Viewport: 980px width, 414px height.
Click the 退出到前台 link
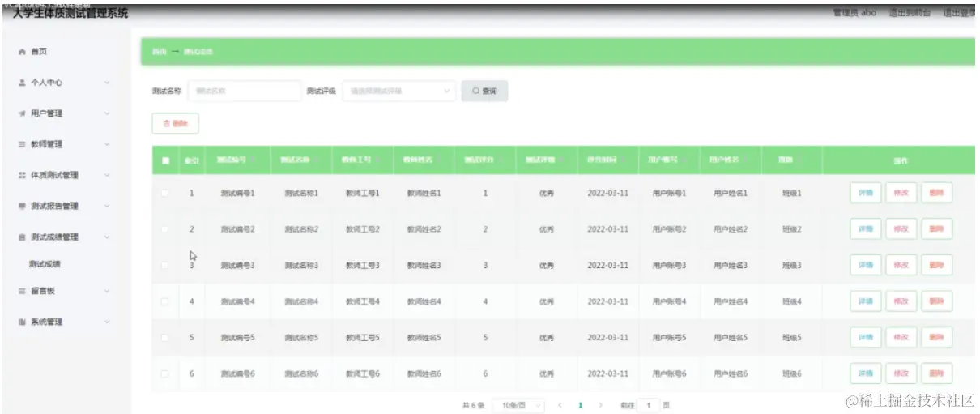pyautogui.click(x=910, y=13)
